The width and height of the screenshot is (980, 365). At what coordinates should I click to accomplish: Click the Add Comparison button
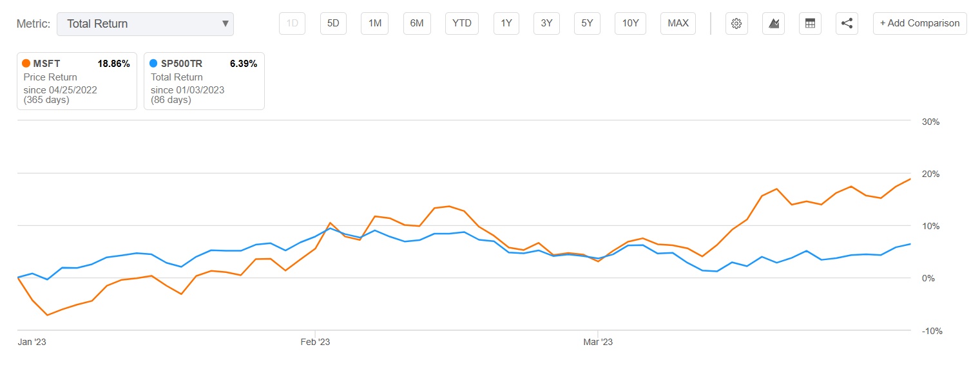click(x=919, y=24)
